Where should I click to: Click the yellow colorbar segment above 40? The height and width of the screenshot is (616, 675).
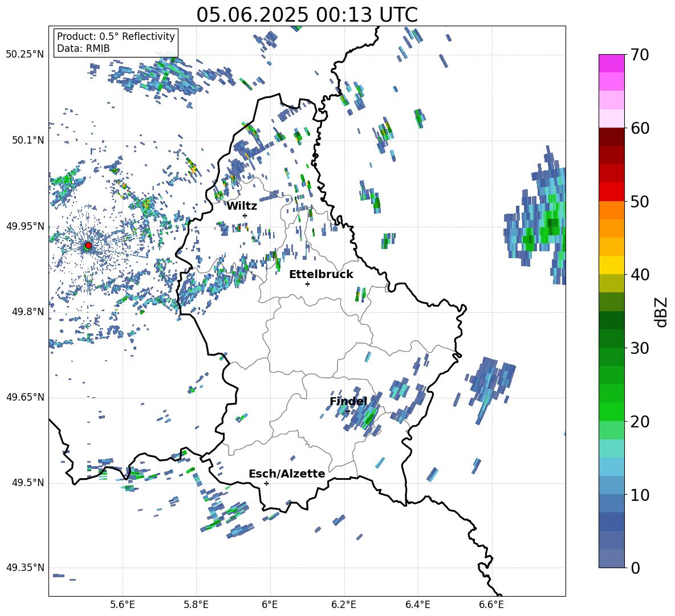pyautogui.click(x=611, y=266)
